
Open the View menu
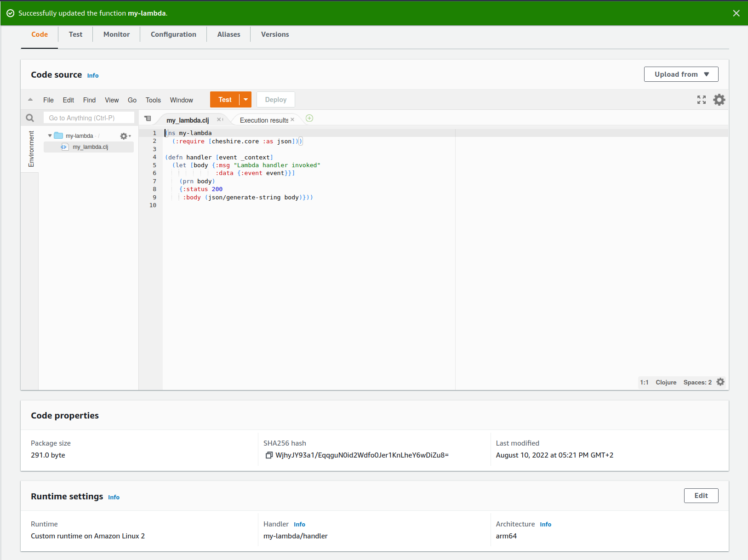click(112, 100)
